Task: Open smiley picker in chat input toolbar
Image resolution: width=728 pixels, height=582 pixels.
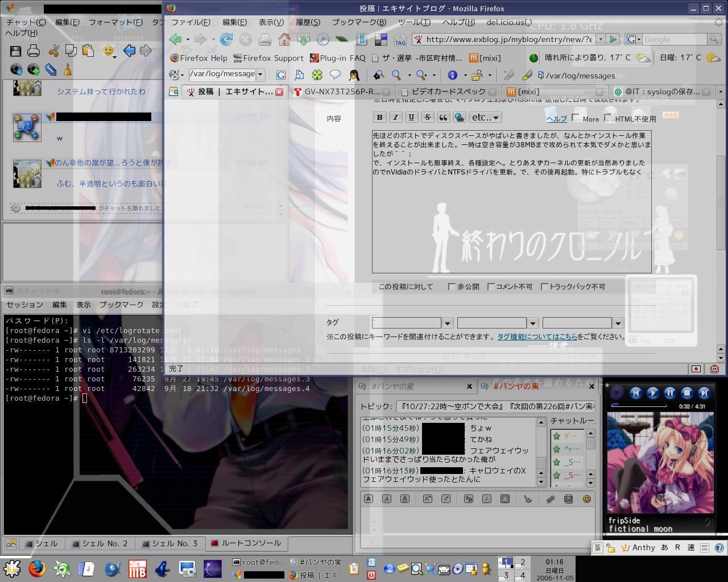Action: [586, 499]
